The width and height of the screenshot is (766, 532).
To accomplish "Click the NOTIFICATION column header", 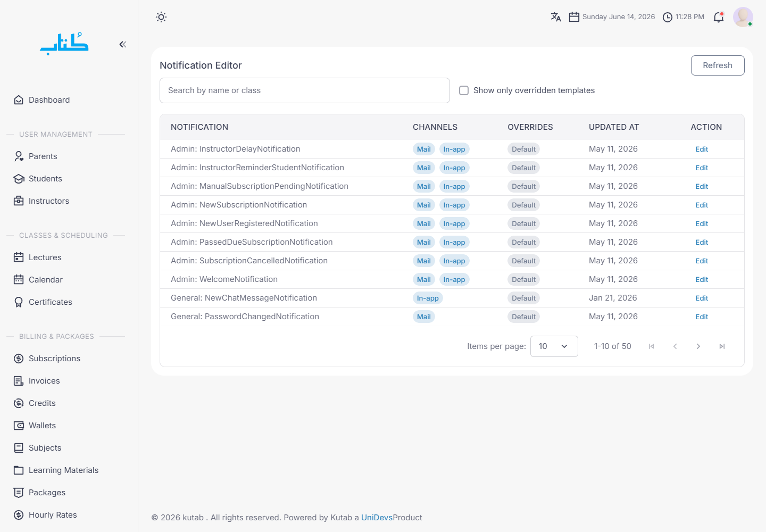I will [199, 127].
